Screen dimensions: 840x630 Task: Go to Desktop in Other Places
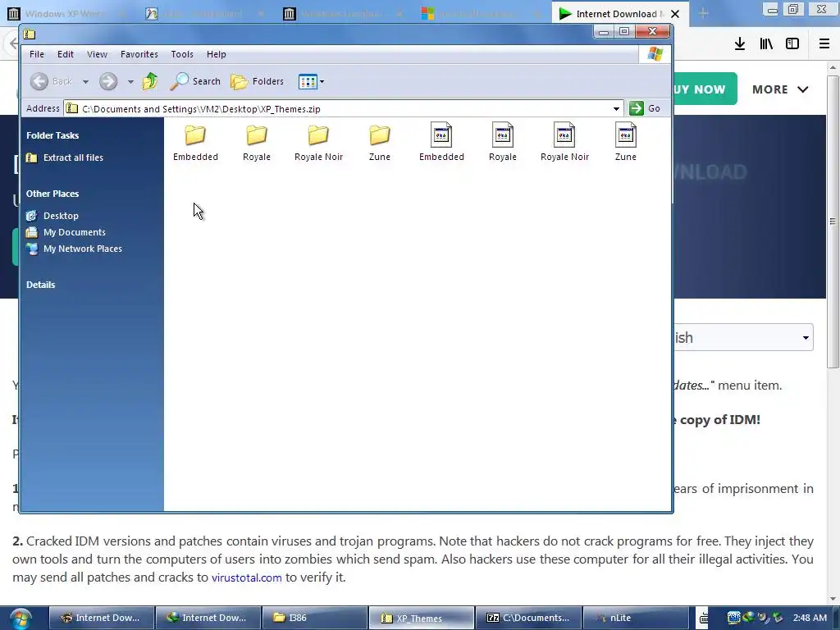coord(52,216)
